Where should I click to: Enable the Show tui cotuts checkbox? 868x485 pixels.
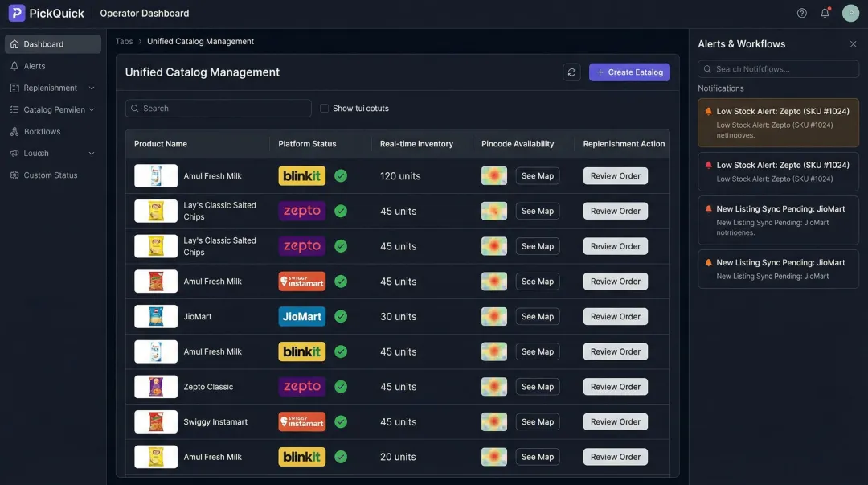(x=322, y=106)
